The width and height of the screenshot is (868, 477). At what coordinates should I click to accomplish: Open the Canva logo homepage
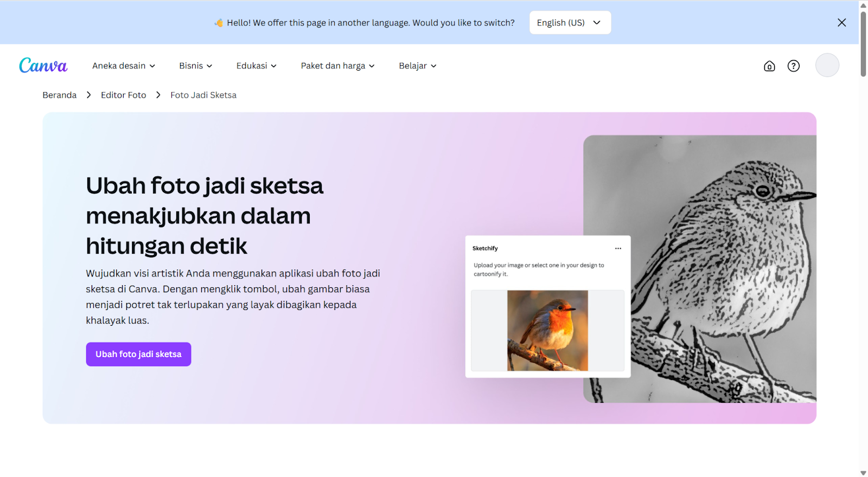[x=43, y=66]
